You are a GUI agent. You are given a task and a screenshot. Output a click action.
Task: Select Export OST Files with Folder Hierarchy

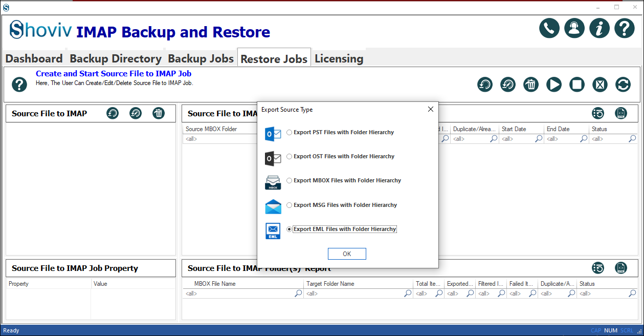click(290, 156)
